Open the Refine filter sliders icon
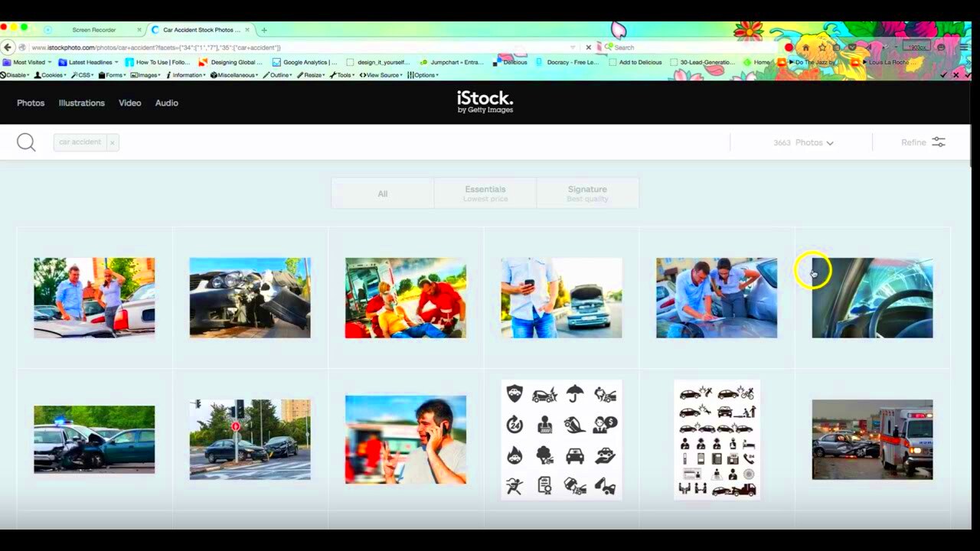Image resolution: width=980 pixels, height=551 pixels. [939, 142]
